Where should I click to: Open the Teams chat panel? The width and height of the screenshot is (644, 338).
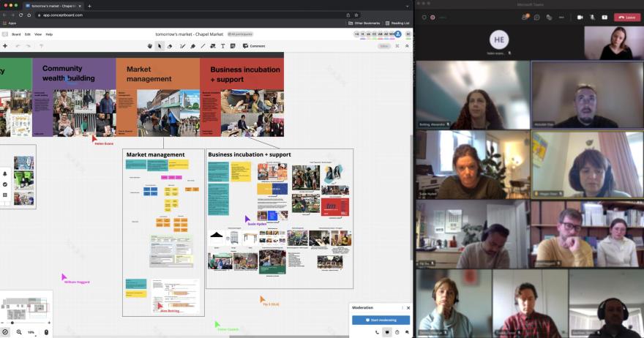tap(537, 17)
